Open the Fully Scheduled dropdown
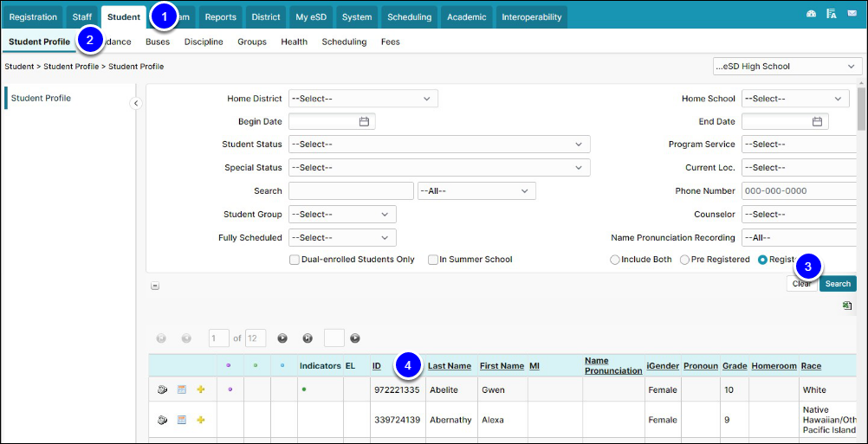This screenshot has width=868, height=444. point(342,238)
